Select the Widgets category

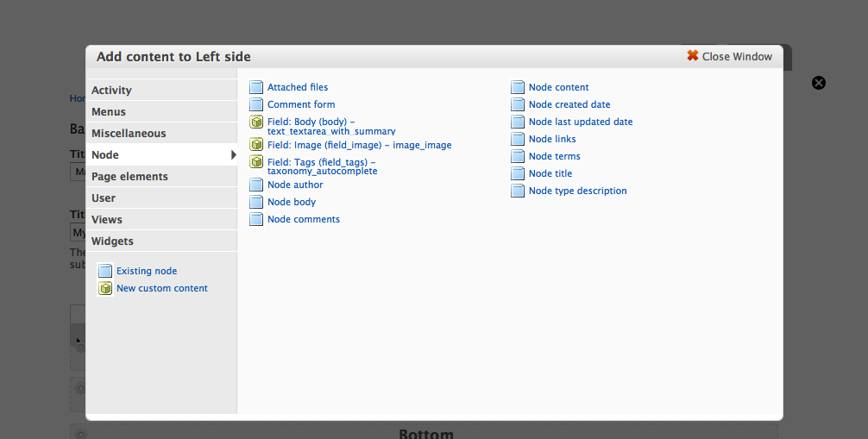click(x=112, y=241)
